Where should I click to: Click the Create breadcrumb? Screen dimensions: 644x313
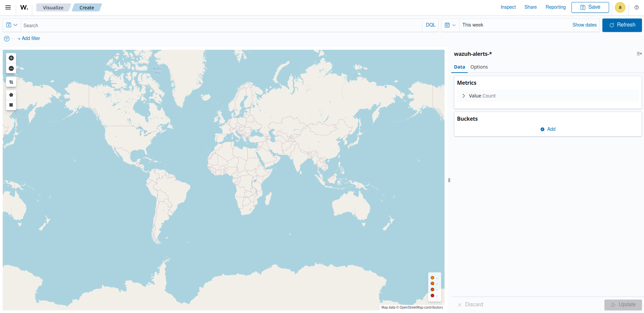(87, 7)
